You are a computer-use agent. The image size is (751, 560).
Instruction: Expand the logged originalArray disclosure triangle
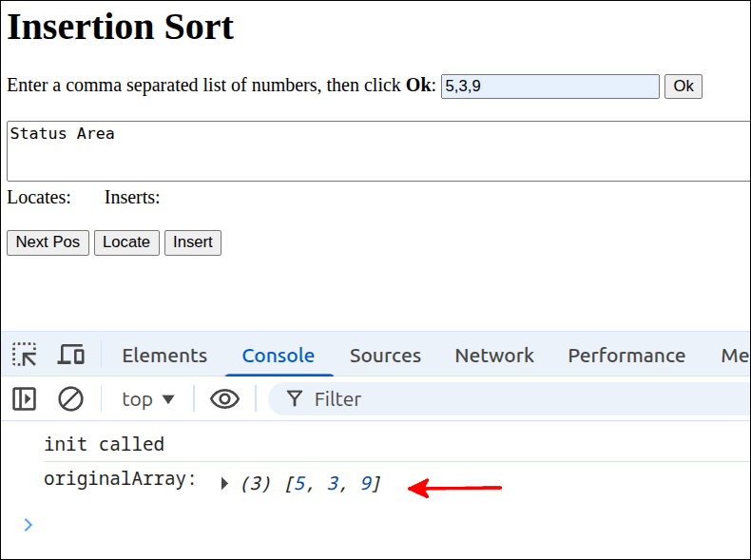tap(225, 484)
